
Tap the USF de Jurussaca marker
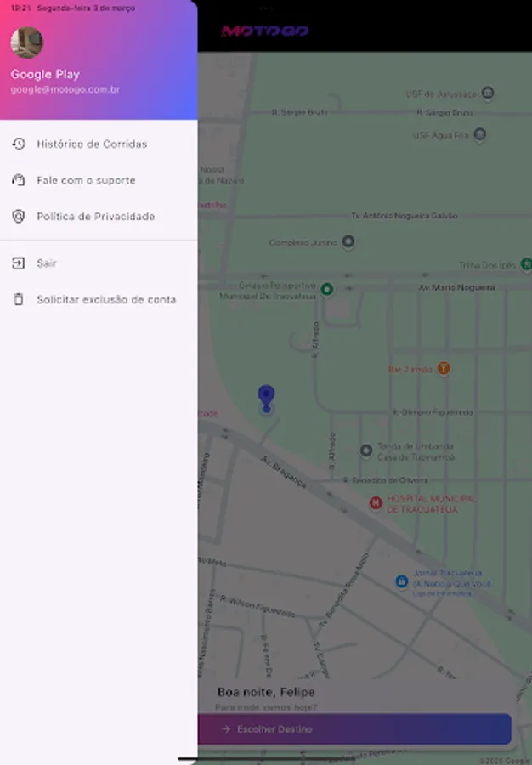(488, 93)
